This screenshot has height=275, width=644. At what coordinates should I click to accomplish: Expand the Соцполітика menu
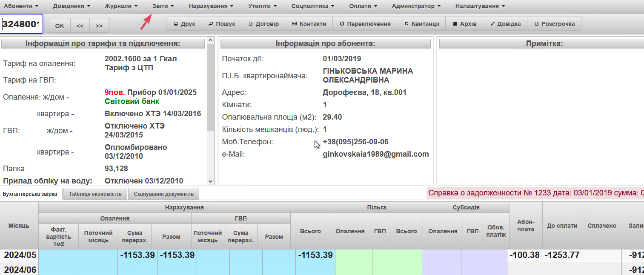[312, 6]
